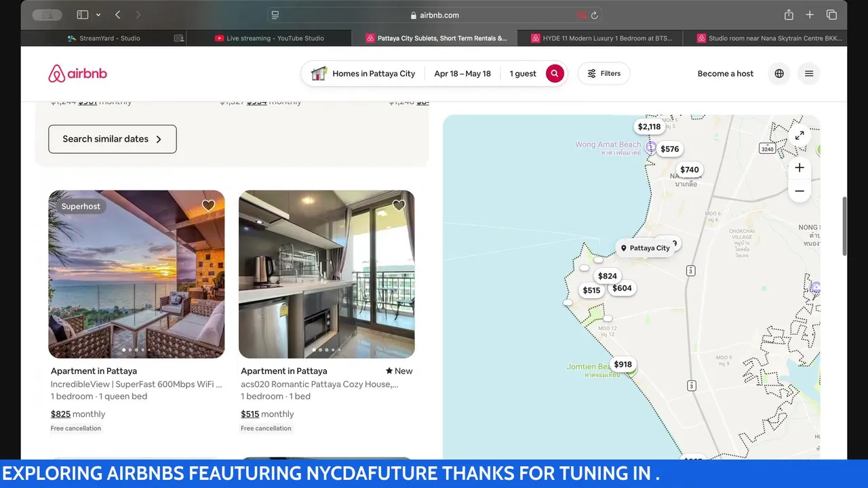Open a new tab with plus icon
Image resolution: width=868 pixels, height=488 pixels.
coord(810,15)
